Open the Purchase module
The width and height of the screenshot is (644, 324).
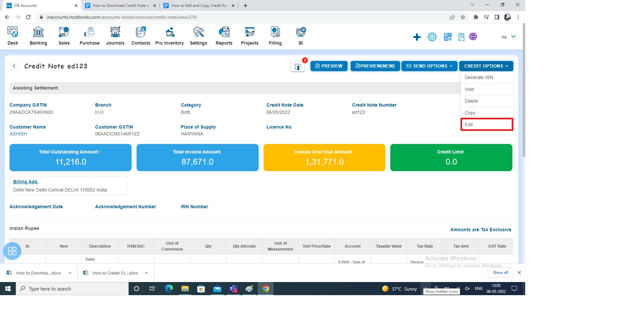tap(89, 36)
